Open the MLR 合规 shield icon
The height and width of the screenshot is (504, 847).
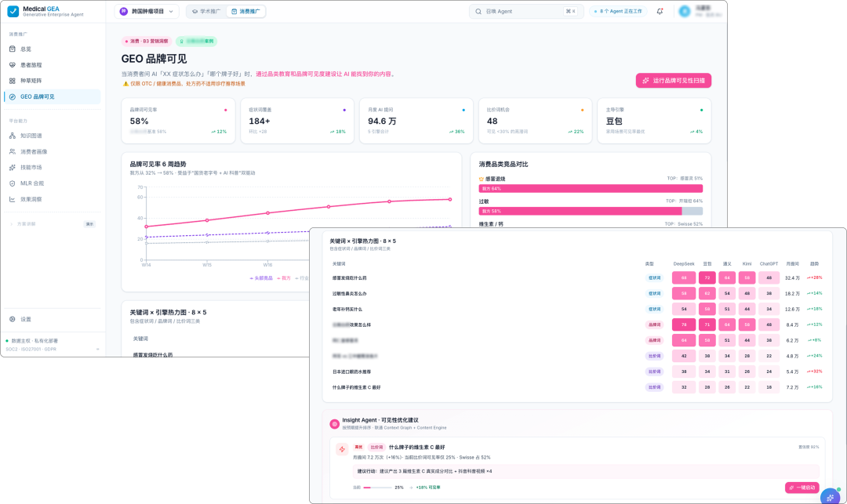(13, 183)
